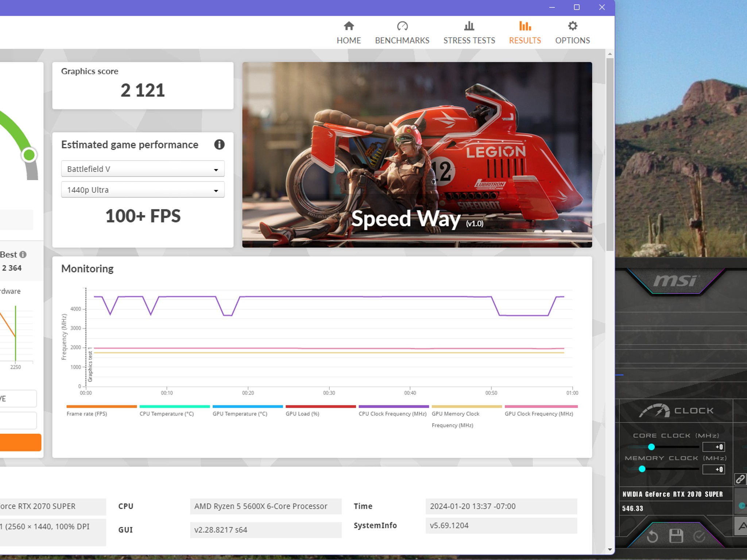Adjust the Core Clock slider in Afterburner
The image size is (747, 560).
pyautogui.click(x=651, y=447)
